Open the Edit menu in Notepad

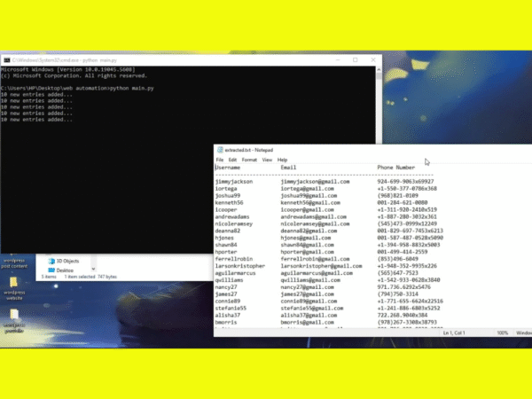[232, 160]
